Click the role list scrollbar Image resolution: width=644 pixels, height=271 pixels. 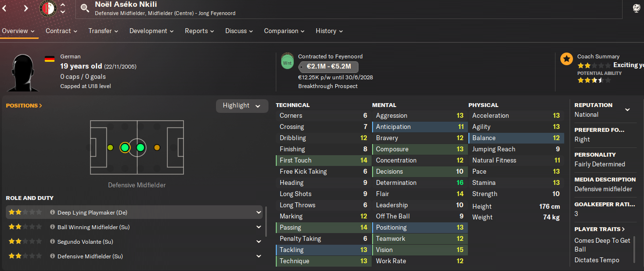tap(266, 220)
